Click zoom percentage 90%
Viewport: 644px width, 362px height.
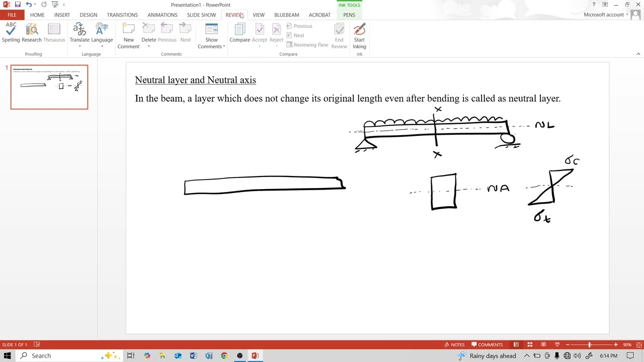[x=627, y=344]
